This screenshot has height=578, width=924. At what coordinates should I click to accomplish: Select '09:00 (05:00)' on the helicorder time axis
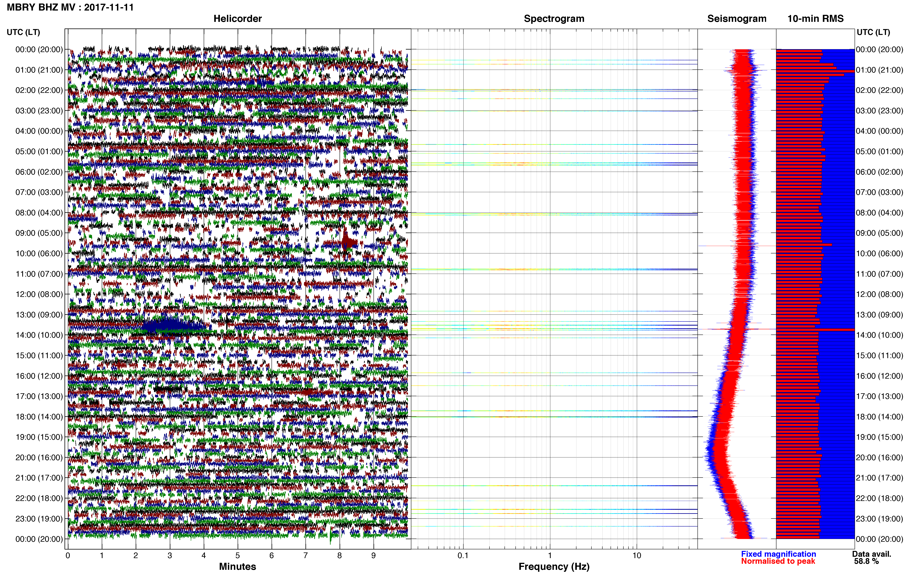click(39, 233)
